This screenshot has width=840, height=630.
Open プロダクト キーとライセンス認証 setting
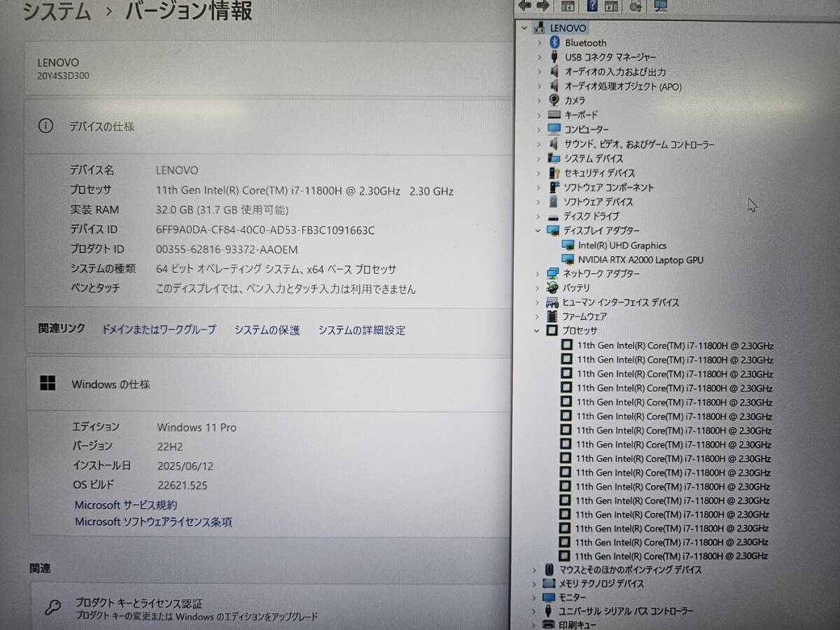(269, 608)
